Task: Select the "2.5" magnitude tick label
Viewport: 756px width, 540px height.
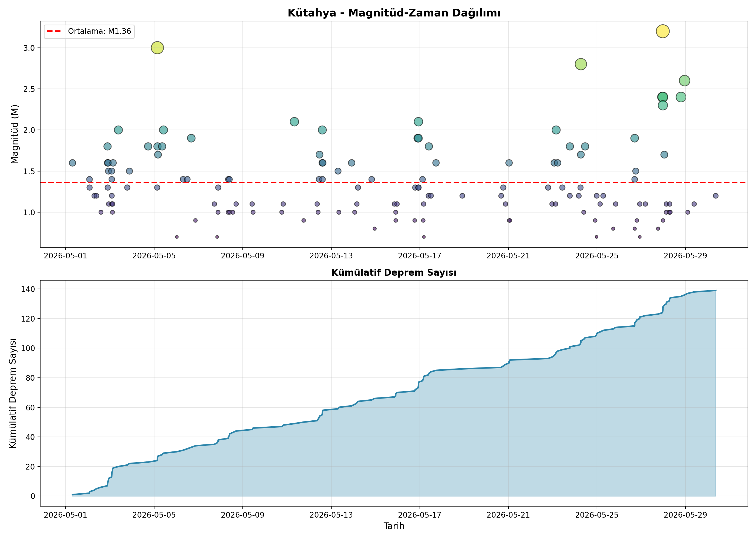Action: coord(29,89)
